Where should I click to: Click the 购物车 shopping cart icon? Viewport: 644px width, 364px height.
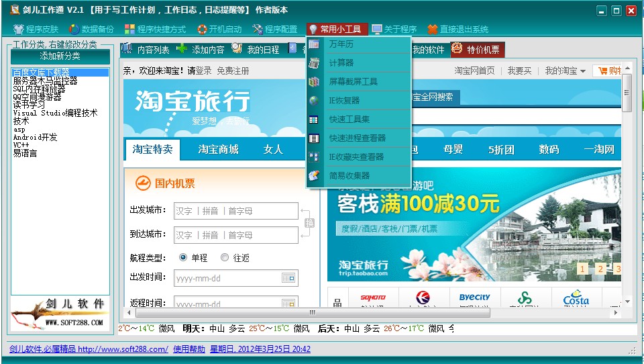[x=603, y=71]
